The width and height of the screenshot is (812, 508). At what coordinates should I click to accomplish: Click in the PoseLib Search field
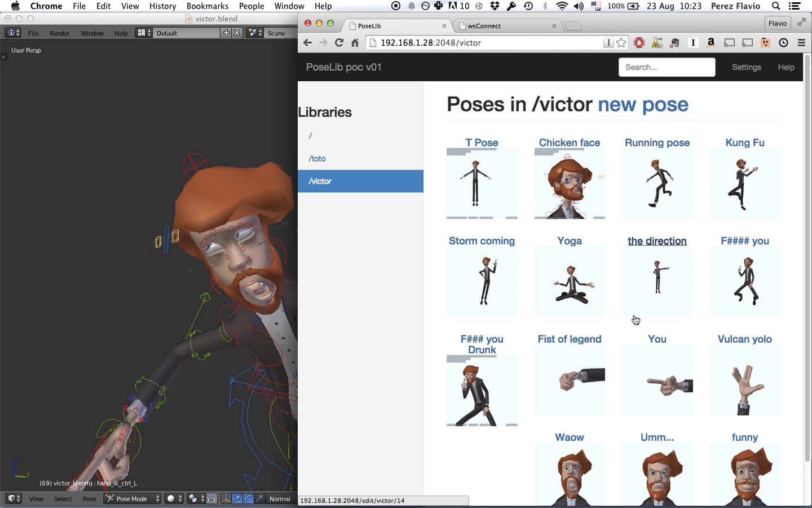coord(667,67)
